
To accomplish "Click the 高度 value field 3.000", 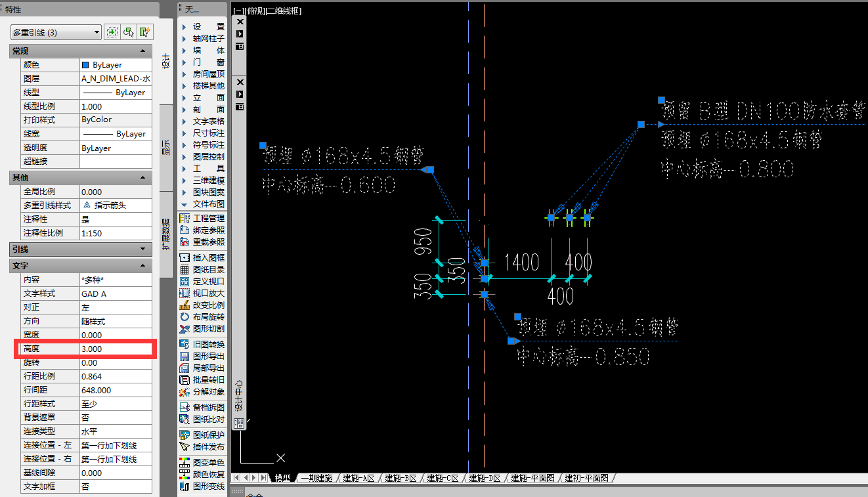I will pyautogui.click(x=116, y=349).
